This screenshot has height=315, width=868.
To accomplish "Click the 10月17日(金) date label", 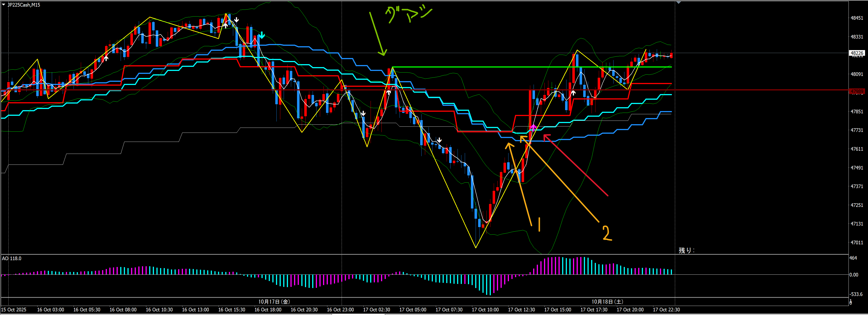I will [x=274, y=301].
